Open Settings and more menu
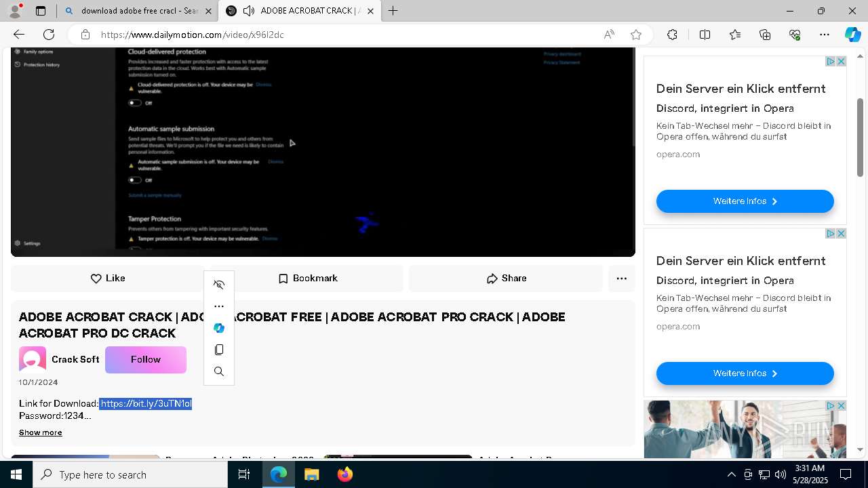The width and height of the screenshot is (868, 488). pos(825,35)
